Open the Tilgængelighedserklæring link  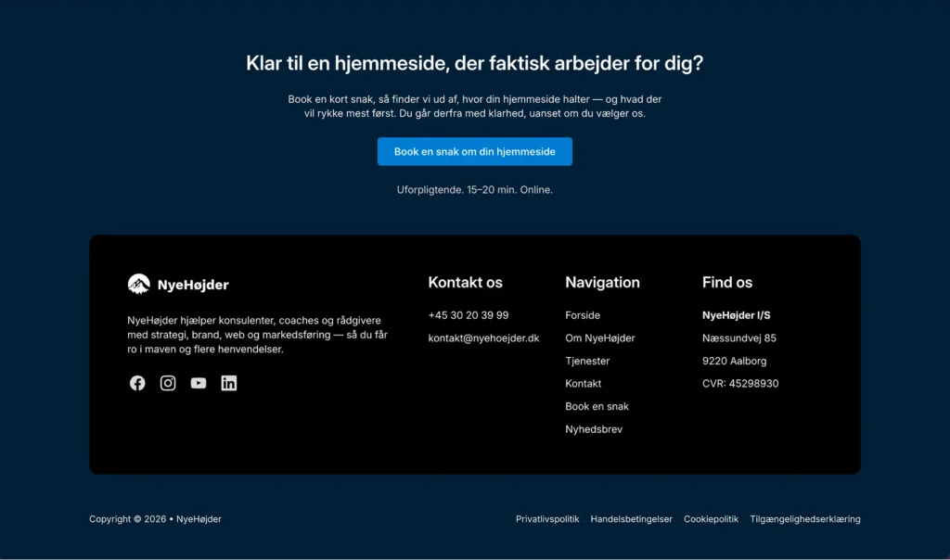pos(805,519)
